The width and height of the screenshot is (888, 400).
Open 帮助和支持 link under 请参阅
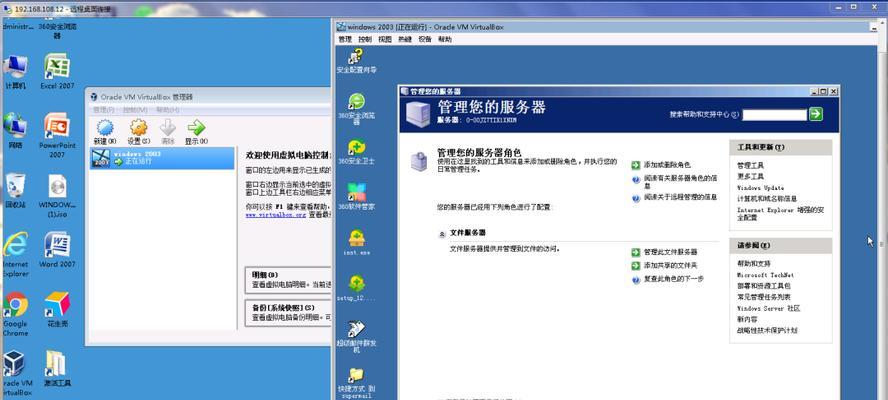tap(754, 264)
